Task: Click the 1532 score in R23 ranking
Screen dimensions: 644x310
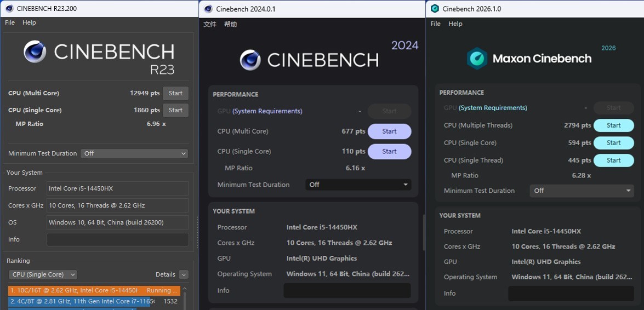Action: (x=170, y=301)
